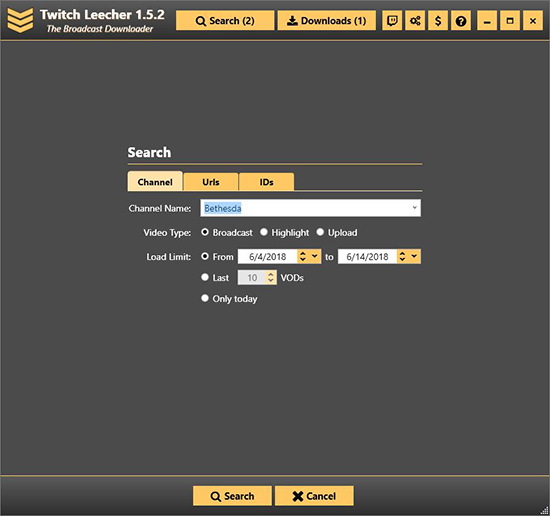Screen dimensions: 550x516
Task: Open the end date calendar dropdown
Action: (414, 256)
